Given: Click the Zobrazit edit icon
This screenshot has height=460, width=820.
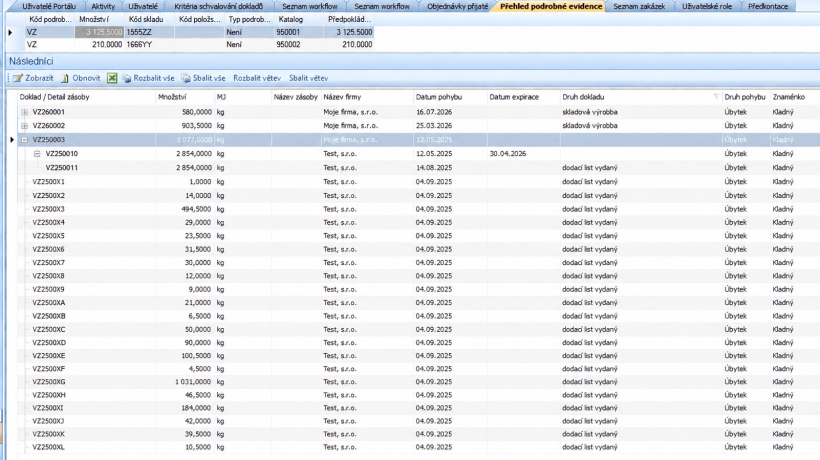Looking at the screenshot, I should (x=18, y=78).
